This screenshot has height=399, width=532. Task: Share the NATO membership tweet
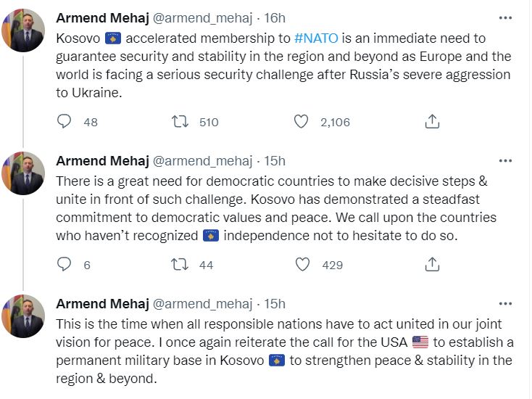pos(432,122)
